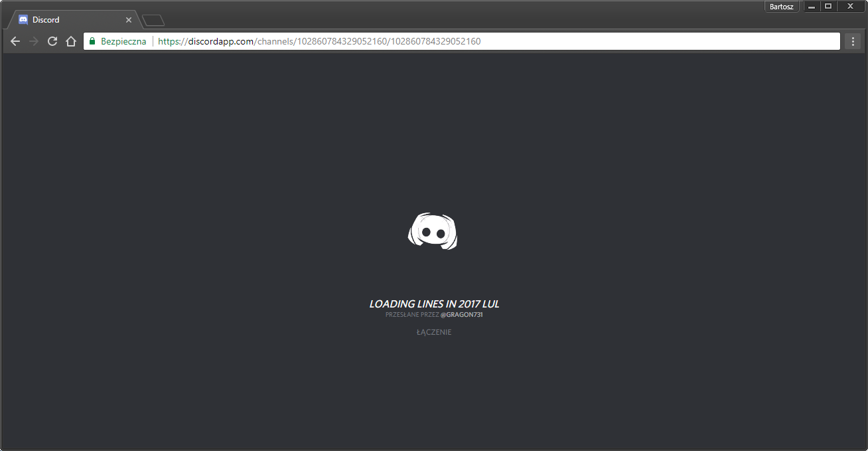The image size is (868, 451).
Task: Click the green padlock security icon
Action: coord(92,41)
